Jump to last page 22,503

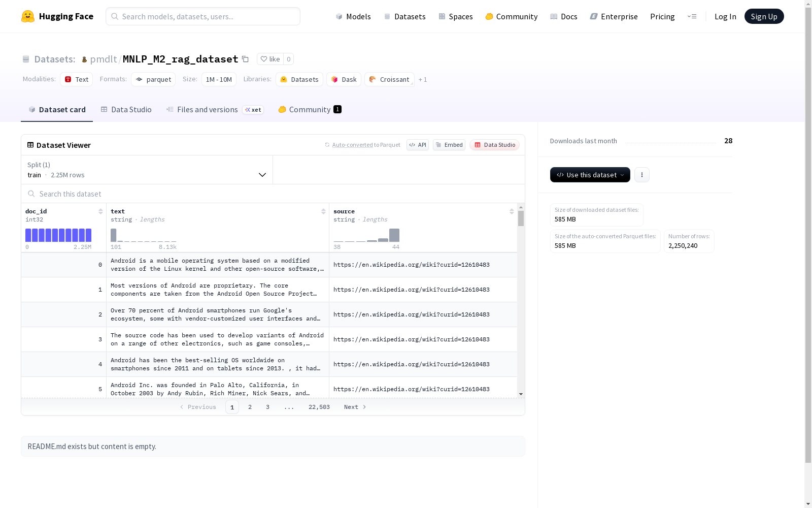click(x=319, y=407)
